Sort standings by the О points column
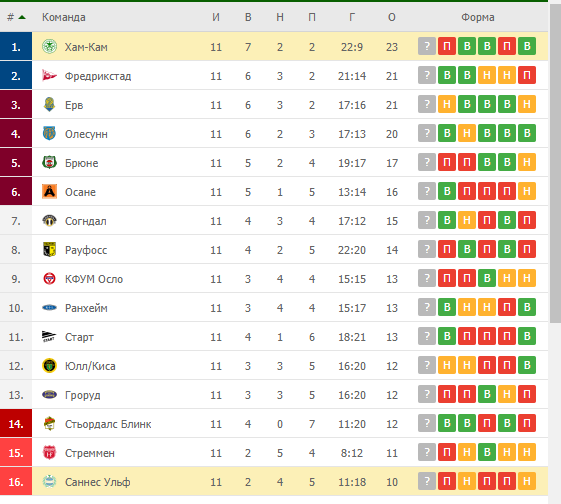 [392, 17]
